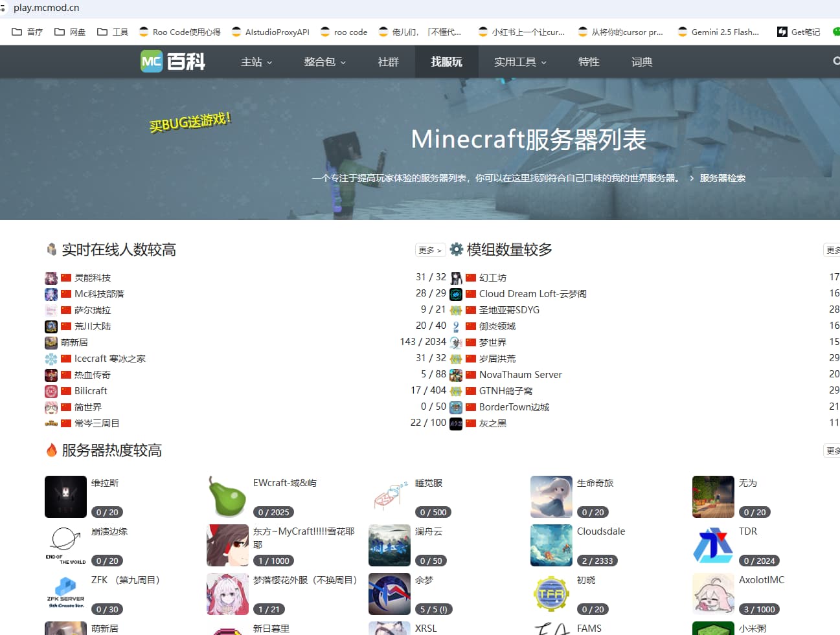The image size is (840, 635).
Task: Open 崩溃边缘 End of the World thumbnail
Action: point(65,545)
